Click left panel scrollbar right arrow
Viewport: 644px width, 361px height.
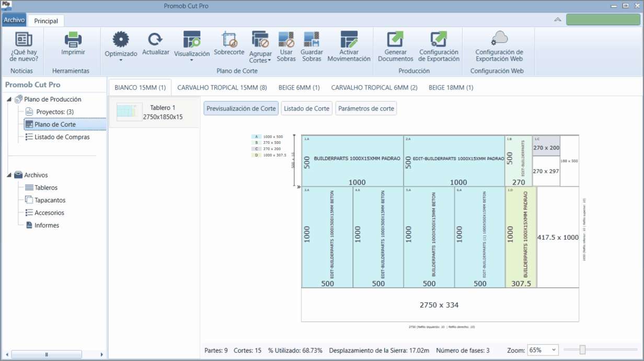click(102, 354)
